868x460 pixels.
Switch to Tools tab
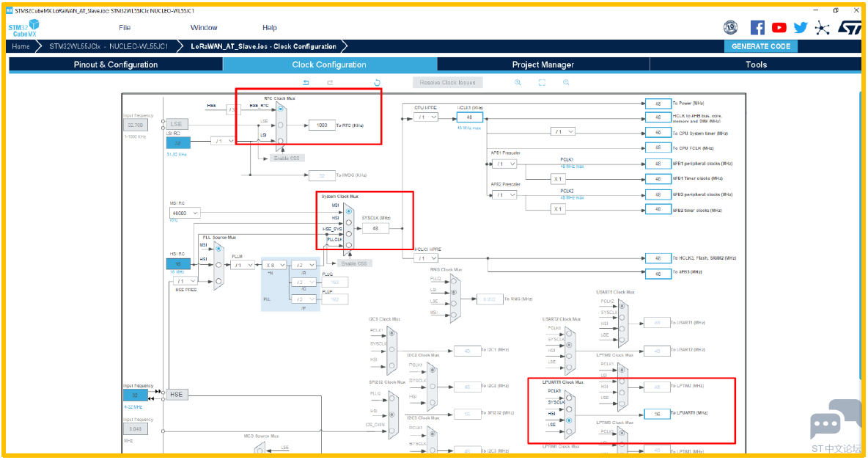point(756,65)
